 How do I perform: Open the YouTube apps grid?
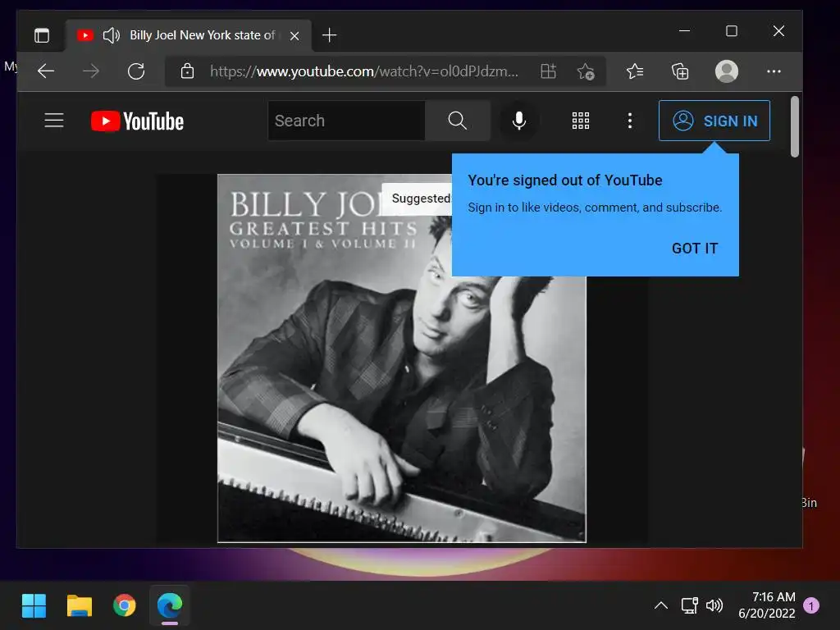(x=581, y=121)
